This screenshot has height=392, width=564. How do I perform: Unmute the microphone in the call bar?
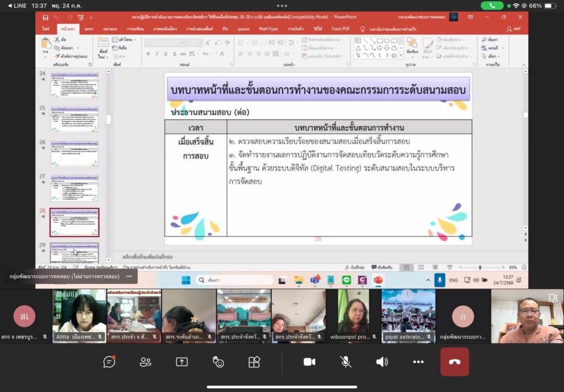point(346,362)
